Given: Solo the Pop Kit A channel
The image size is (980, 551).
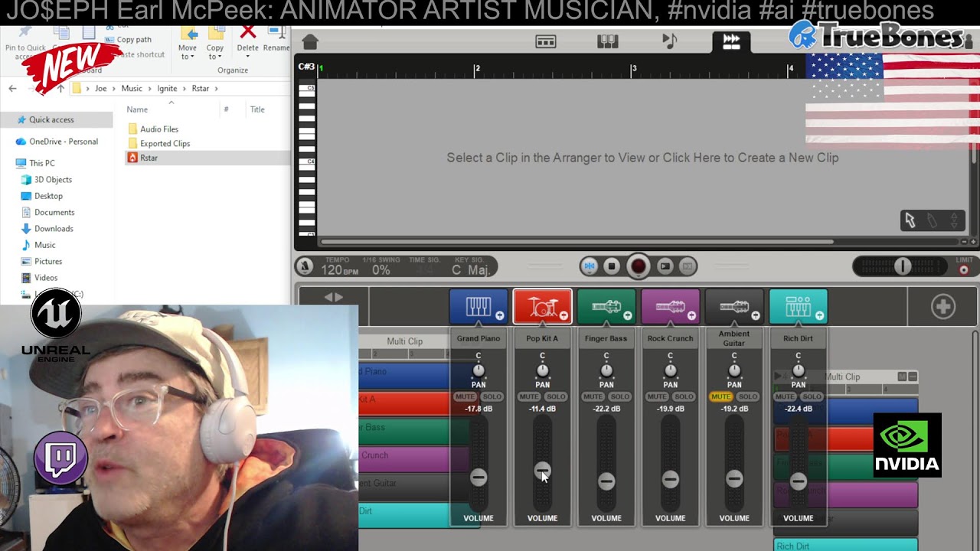Looking at the screenshot, I should tap(556, 396).
